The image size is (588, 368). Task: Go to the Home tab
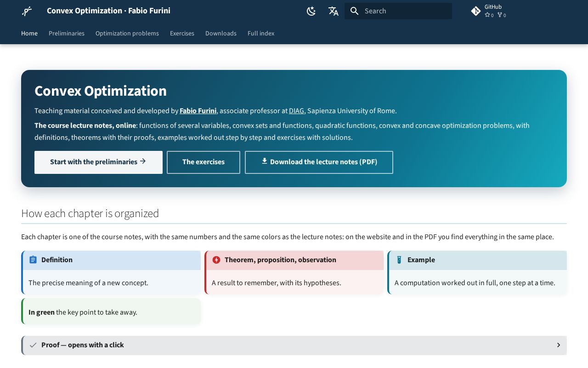(29, 33)
